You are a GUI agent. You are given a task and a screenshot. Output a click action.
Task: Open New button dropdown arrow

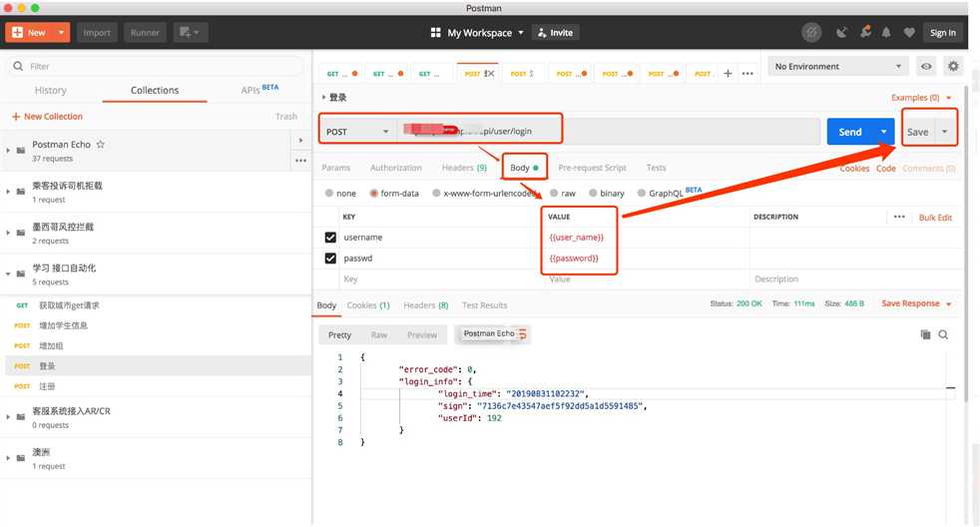(x=61, y=33)
